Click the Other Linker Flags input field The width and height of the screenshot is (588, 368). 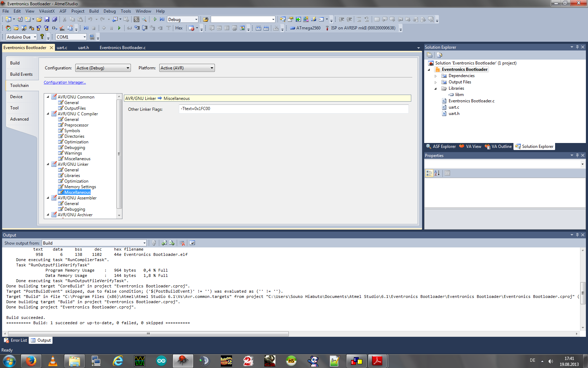[294, 109]
